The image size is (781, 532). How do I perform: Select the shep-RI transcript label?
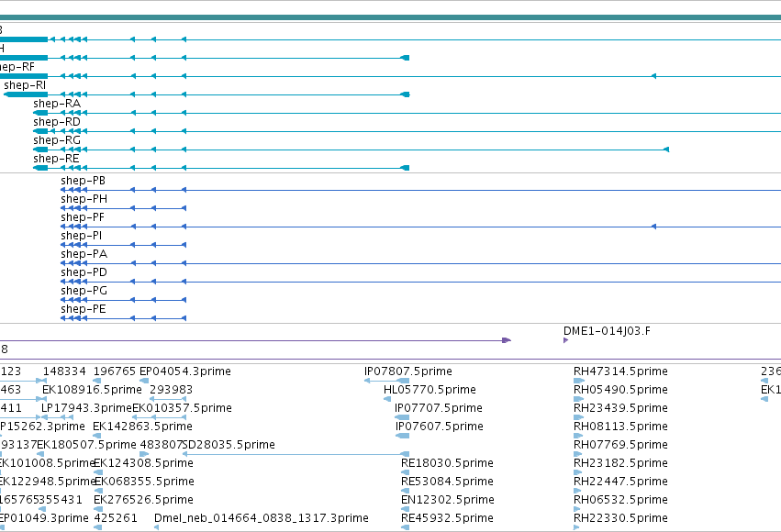click(x=25, y=85)
